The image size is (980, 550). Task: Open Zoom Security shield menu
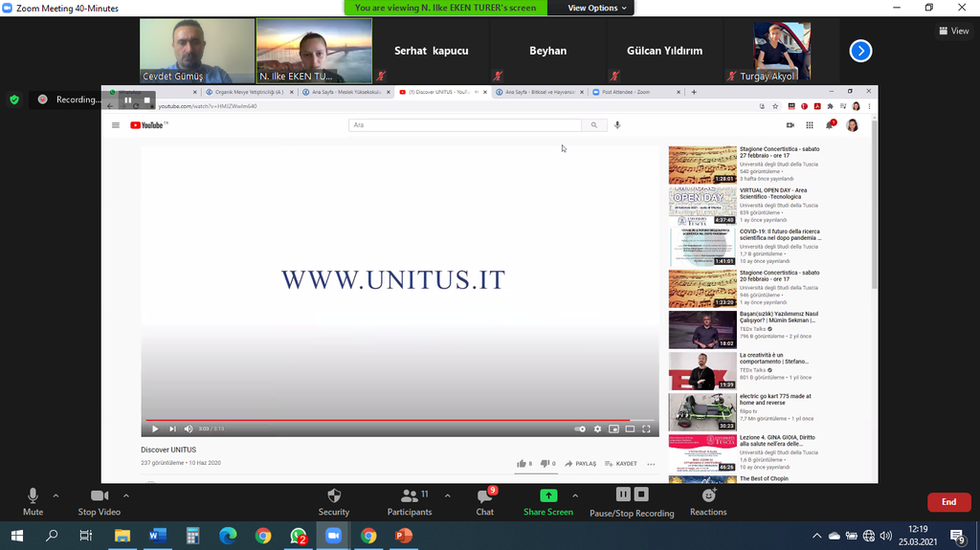334,502
